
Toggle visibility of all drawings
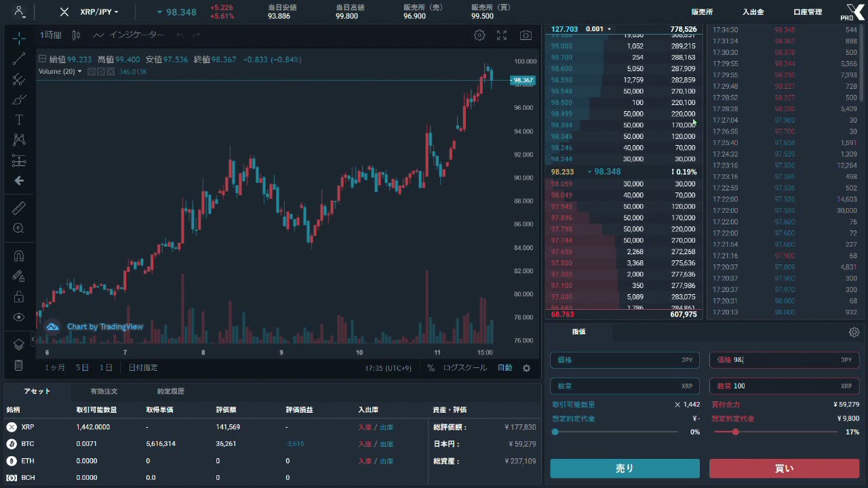19,317
